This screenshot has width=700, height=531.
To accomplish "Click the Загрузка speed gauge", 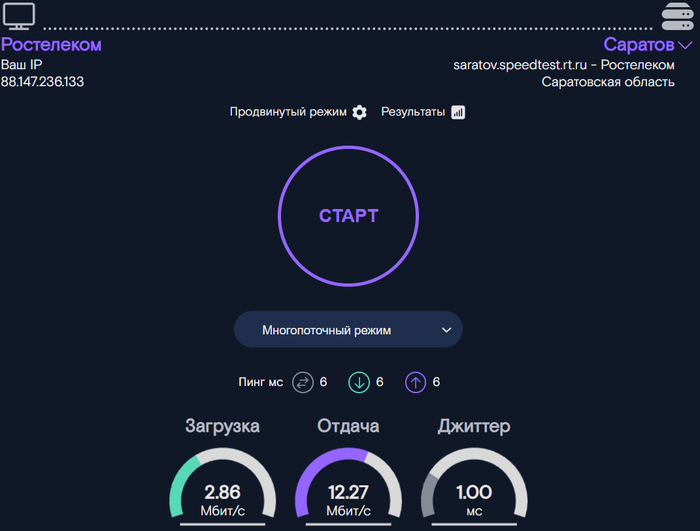I will (x=222, y=490).
